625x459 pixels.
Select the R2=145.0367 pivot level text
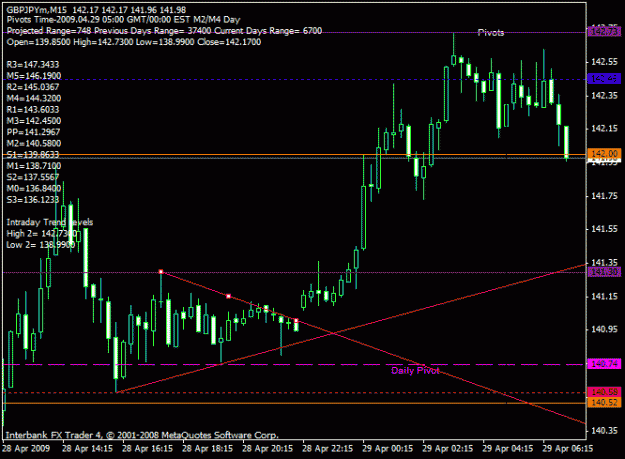coord(33,87)
